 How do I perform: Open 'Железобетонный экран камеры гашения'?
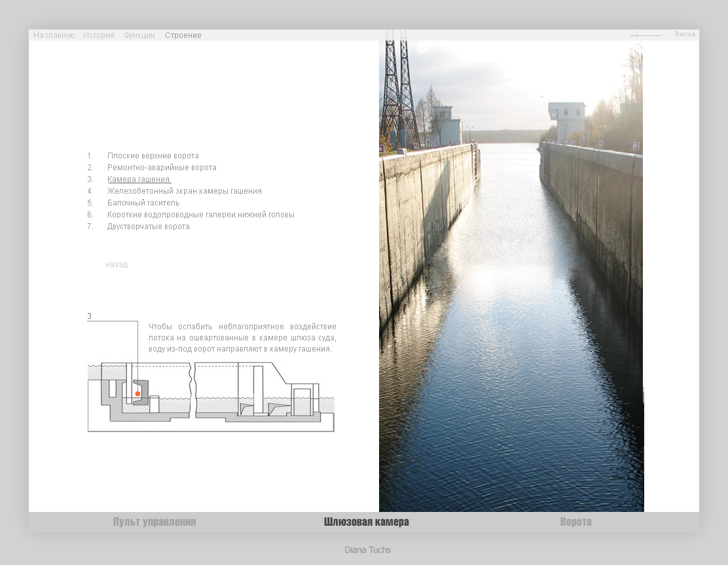pyautogui.click(x=184, y=191)
